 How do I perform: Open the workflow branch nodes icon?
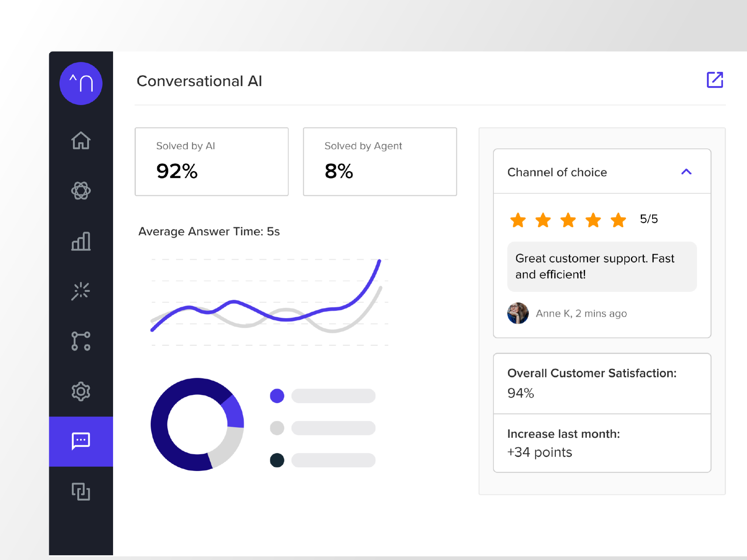click(x=81, y=341)
